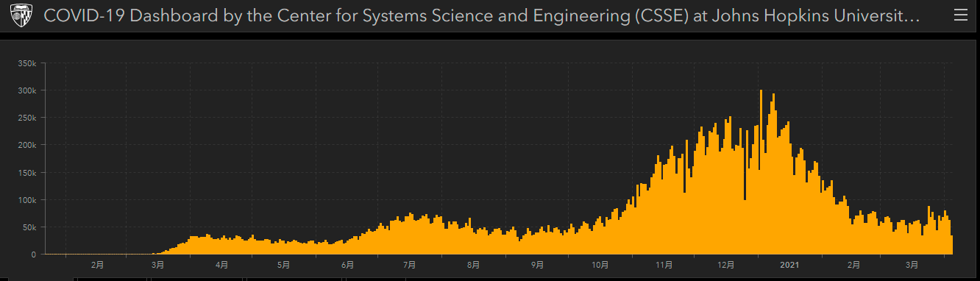Click the 11月 x-axis label
This screenshot has width=980, height=281.
pyautogui.click(x=664, y=265)
